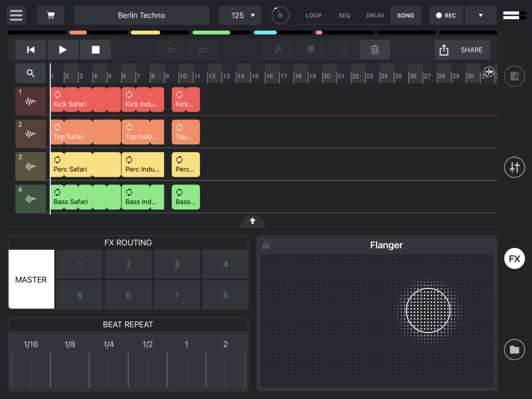The image size is (532, 399).
Task: Open the hamburger main menu
Action: (16, 15)
